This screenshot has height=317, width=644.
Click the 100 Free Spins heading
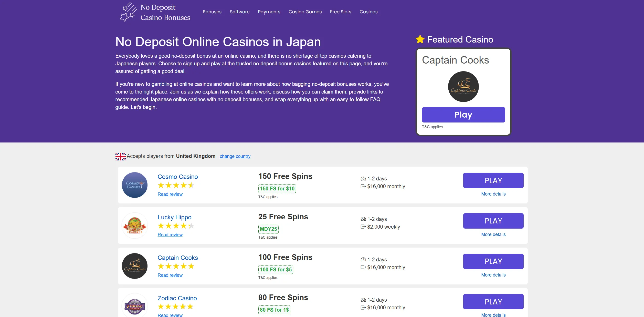tap(285, 257)
